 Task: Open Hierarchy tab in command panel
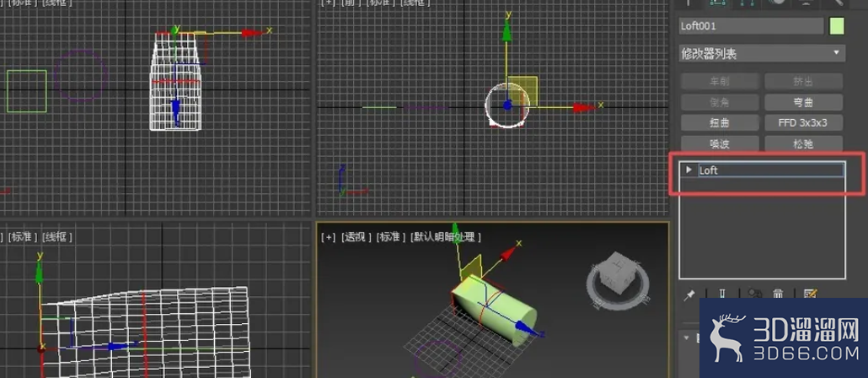coord(747,3)
